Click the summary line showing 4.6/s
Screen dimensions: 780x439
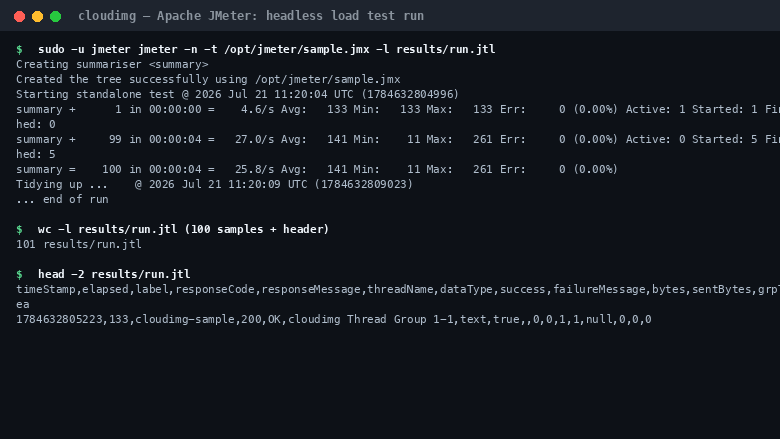click(398, 109)
